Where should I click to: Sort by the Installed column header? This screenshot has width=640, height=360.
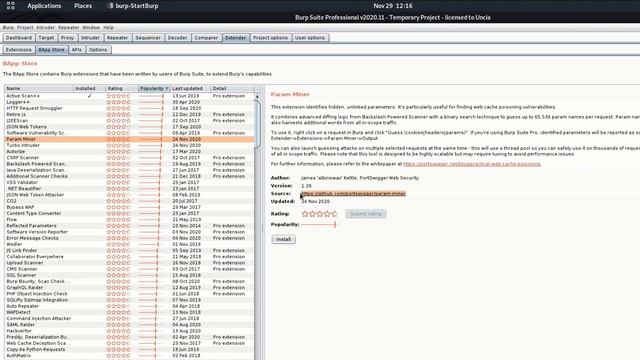pyautogui.click(x=89, y=89)
